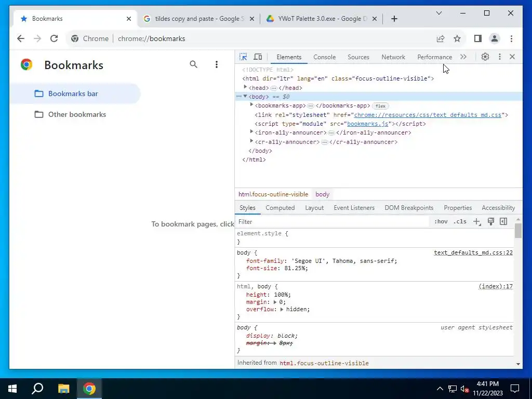Expand the iron-a11y-announcer node

[251, 131]
